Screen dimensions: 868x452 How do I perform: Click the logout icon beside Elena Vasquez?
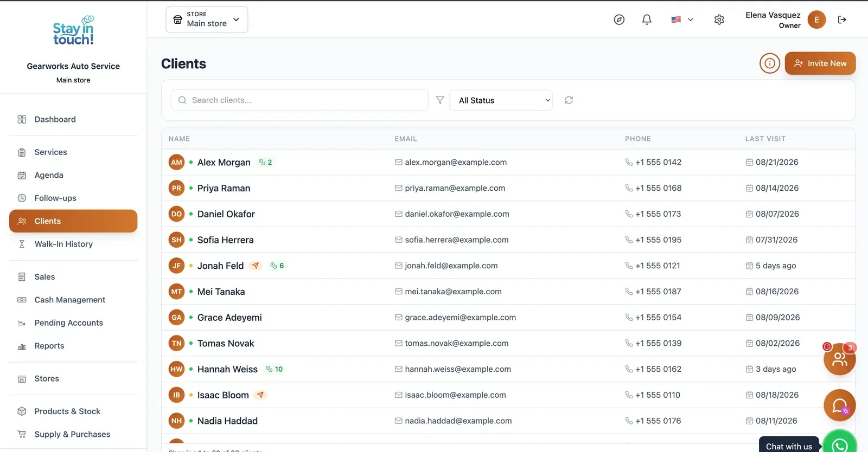click(842, 20)
